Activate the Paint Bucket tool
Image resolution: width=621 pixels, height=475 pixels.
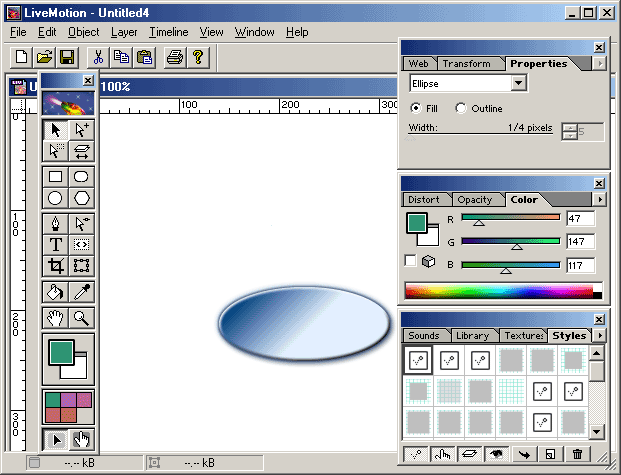(x=56, y=292)
